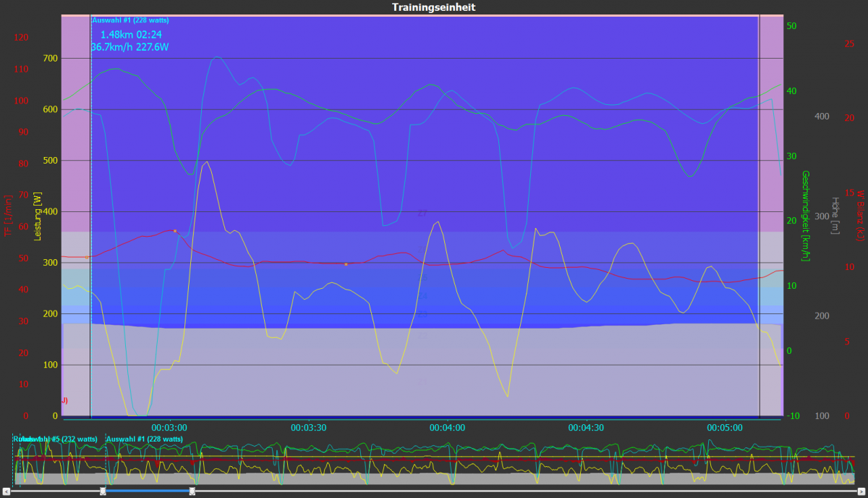This screenshot has width=868, height=498.
Task: Click the 00:04:00 time axis label
Action: click(447, 428)
